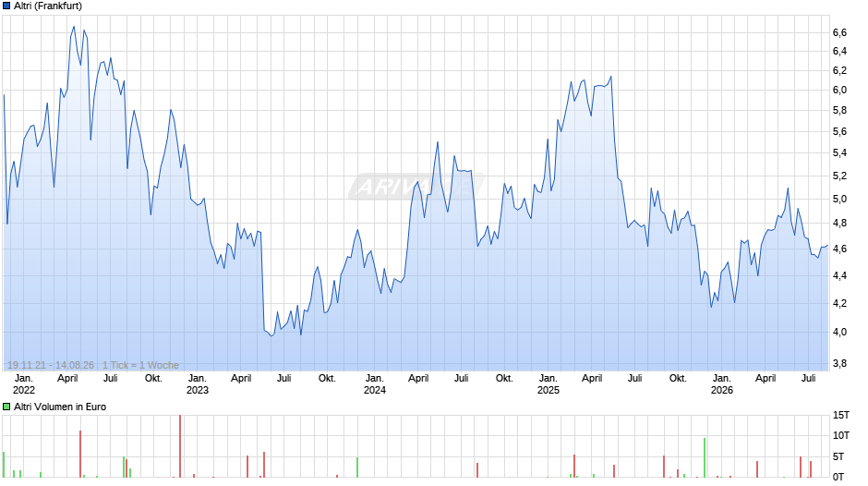Click the 'Jan. 2022' time axis label

pos(24,384)
